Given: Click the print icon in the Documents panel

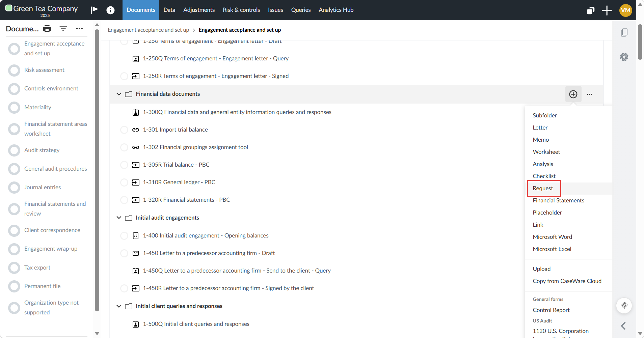Looking at the screenshot, I should 47,29.
